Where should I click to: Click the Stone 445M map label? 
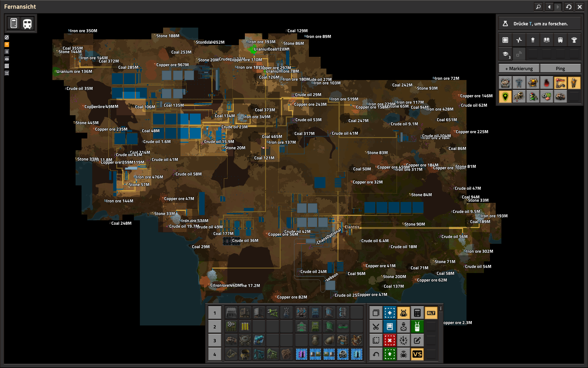(x=87, y=123)
